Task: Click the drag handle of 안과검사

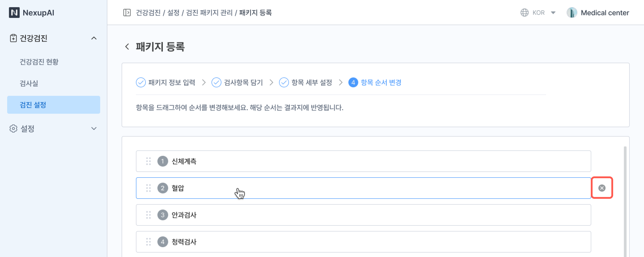Action: [148, 215]
